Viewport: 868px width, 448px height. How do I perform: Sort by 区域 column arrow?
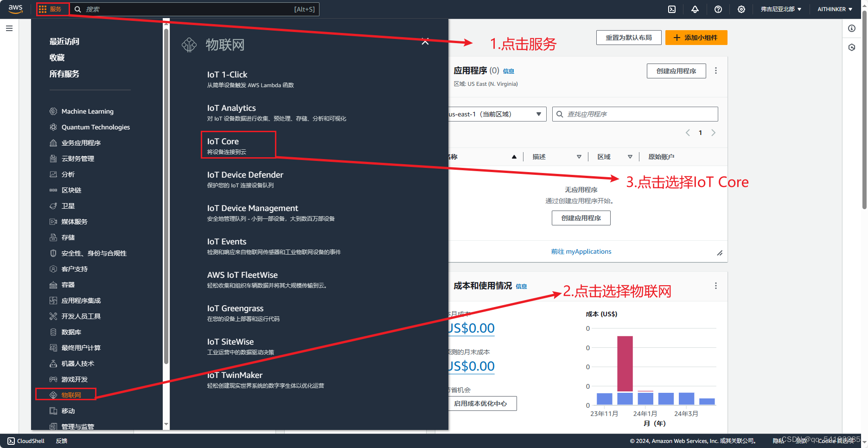coord(630,157)
